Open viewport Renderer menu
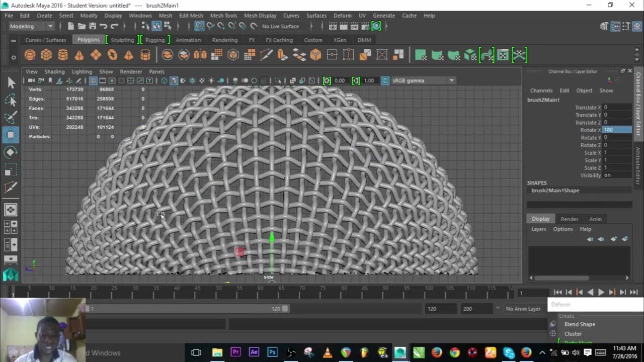 pos(131,72)
